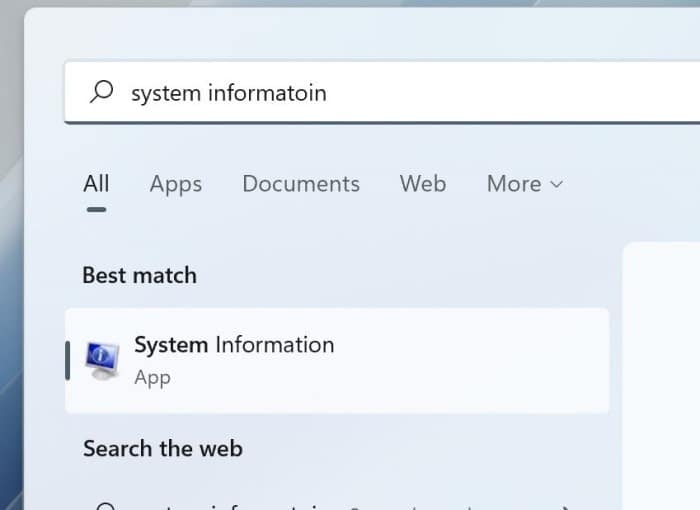Switch to the Documents filter tab

(301, 184)
